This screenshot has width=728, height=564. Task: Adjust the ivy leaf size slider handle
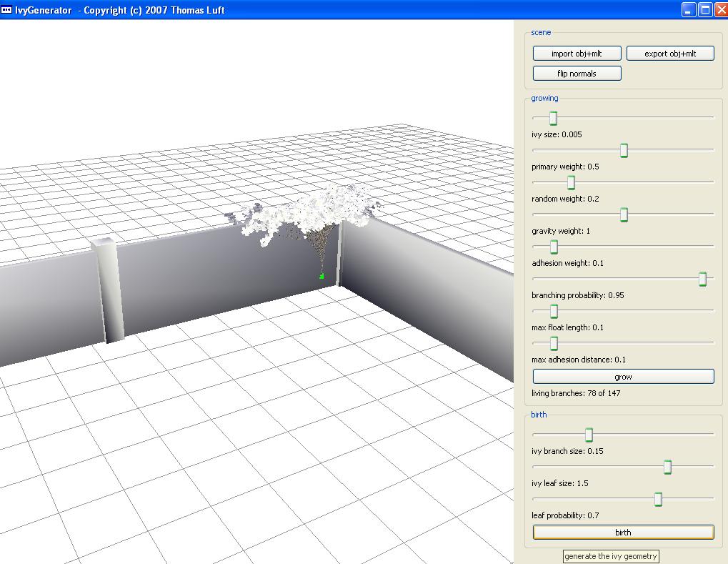coord(668,467)
